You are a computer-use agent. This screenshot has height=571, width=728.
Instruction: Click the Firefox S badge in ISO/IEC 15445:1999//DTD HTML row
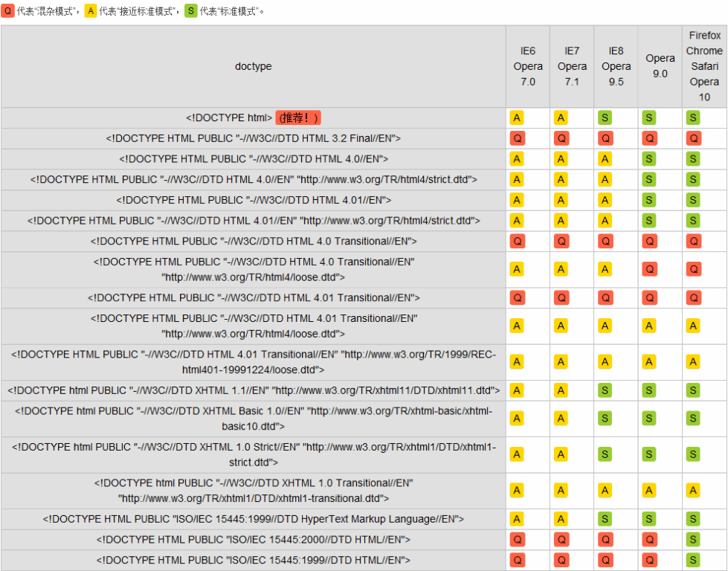click(x=693, y=560)
